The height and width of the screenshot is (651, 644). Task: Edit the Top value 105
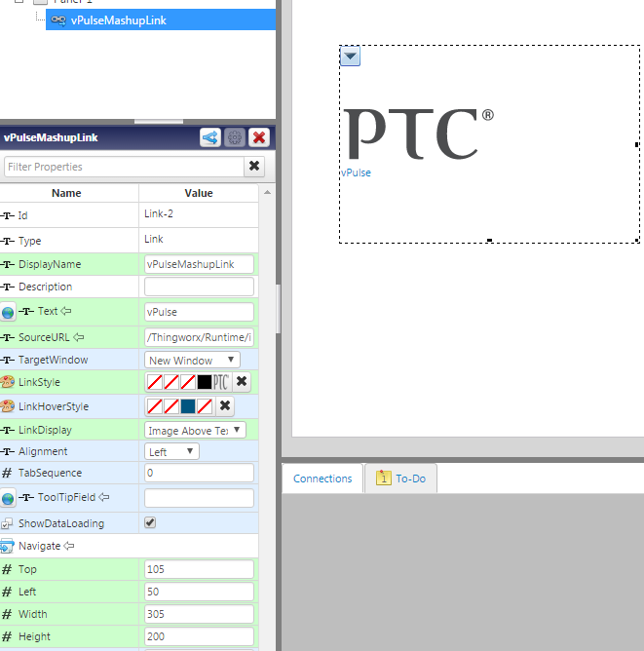pos(199,569)
